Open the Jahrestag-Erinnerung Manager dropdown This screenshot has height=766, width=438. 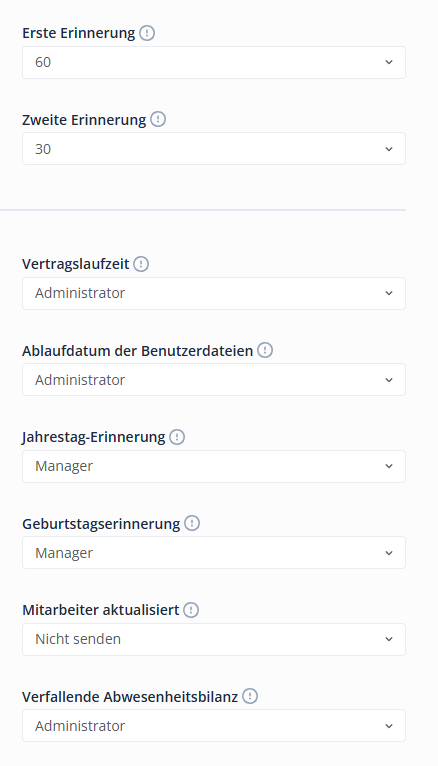(214, 466)
